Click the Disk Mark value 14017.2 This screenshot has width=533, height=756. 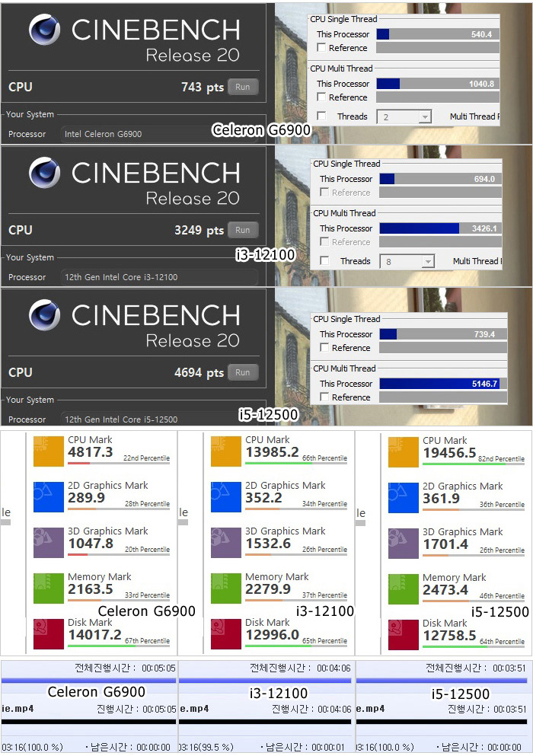(x=94, y=634)
